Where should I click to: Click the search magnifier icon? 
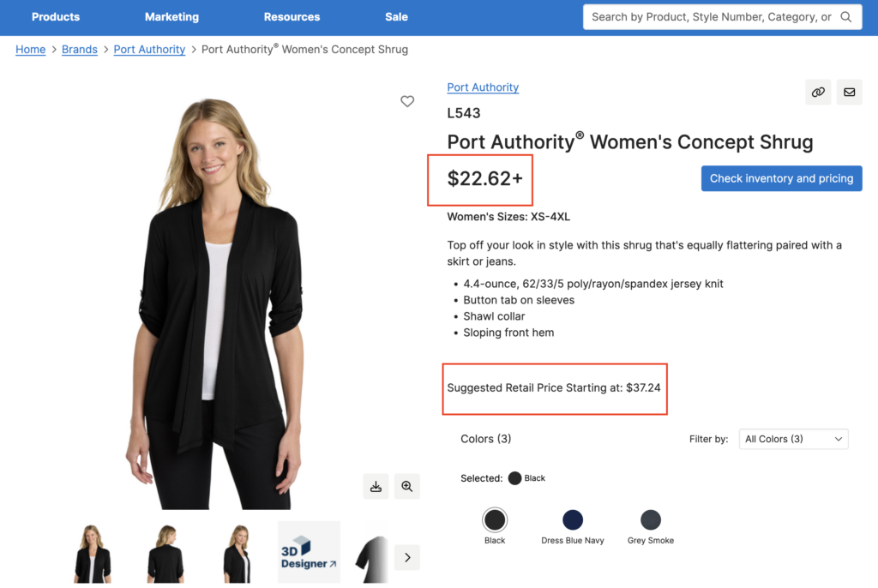click(846, 17)
